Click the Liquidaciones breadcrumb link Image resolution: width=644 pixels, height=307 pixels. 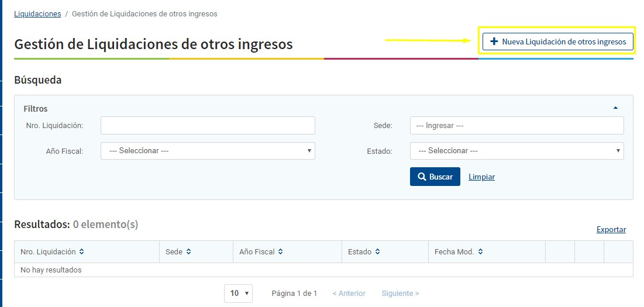click(x=37, y=13)
